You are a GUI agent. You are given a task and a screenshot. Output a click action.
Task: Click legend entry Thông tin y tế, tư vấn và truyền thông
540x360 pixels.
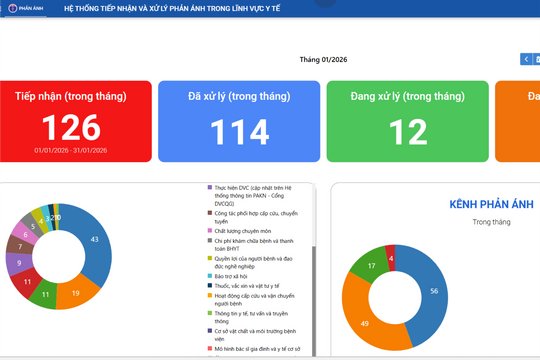(x=248, y=317)
